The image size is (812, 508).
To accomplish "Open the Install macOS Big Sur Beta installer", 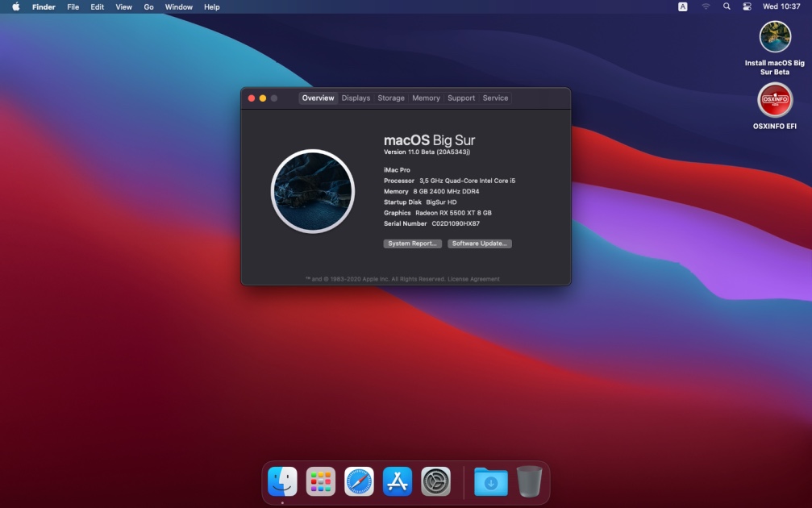I will click(x=774, y=38).
